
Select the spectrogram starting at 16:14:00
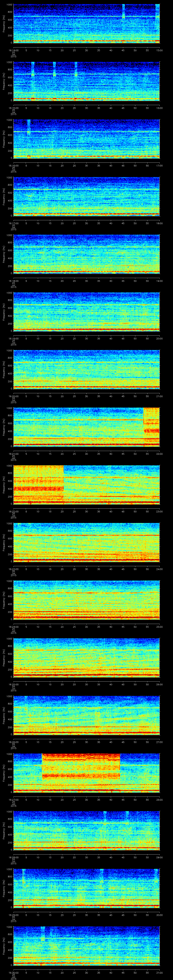87,24
